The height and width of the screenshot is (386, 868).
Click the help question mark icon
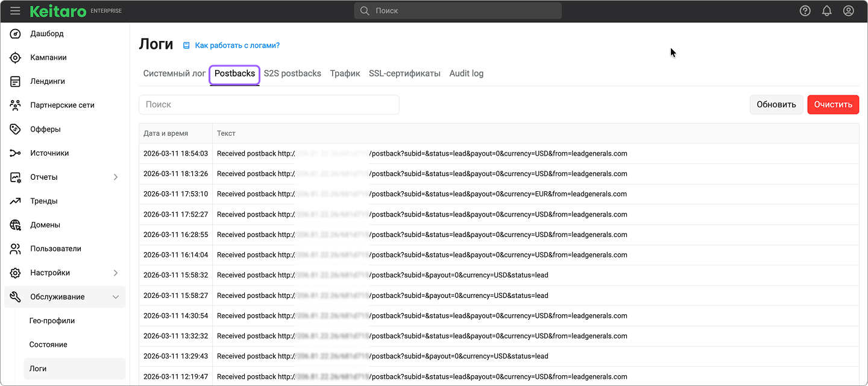[x=805, y=11]
